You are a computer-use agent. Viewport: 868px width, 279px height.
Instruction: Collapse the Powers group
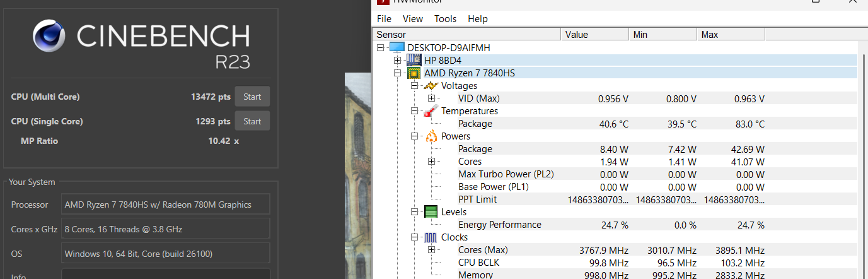point(414,136)
